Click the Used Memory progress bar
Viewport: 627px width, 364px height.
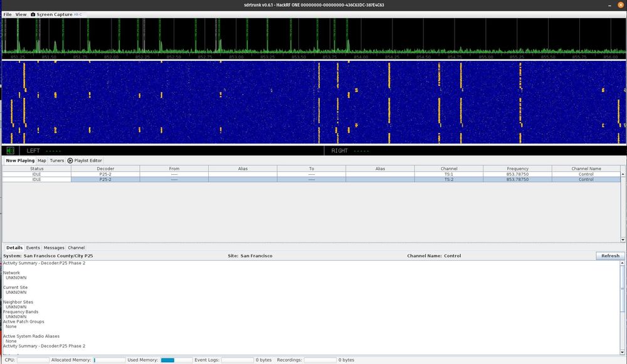176,360
